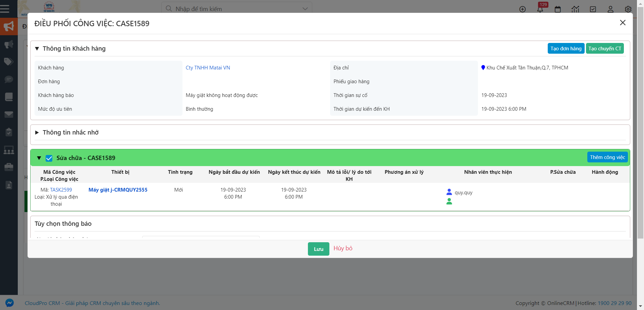Click the quick create plus icon
This screenshot has width=644, height=310.
tap(523, 9)
